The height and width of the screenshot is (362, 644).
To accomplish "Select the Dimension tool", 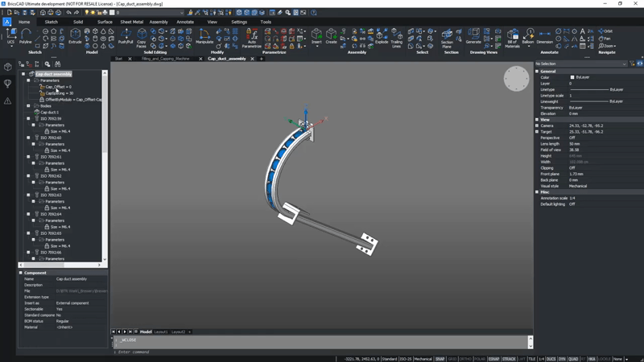I will pos(545,36).
